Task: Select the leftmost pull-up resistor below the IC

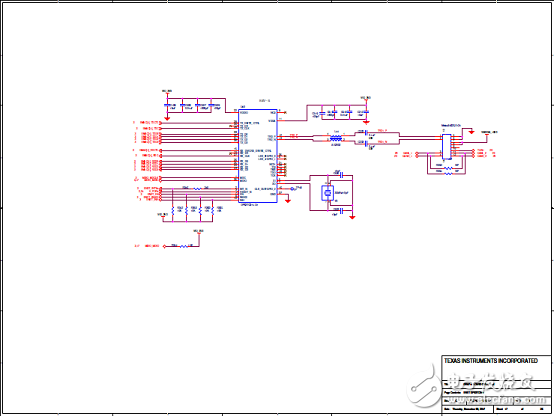Action: 173,211
